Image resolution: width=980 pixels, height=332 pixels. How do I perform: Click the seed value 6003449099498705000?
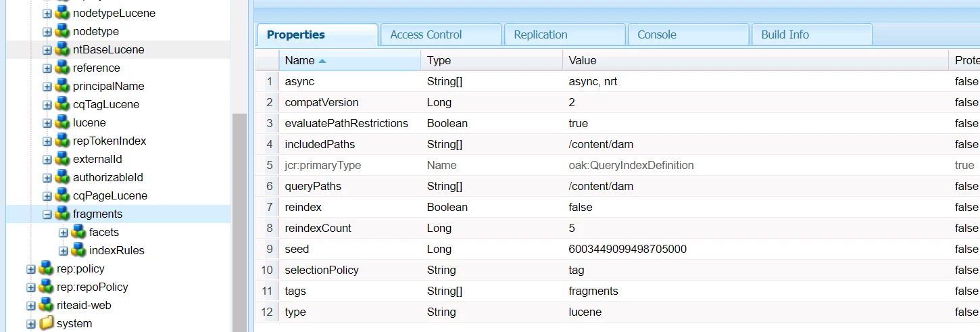pos(628,249)
